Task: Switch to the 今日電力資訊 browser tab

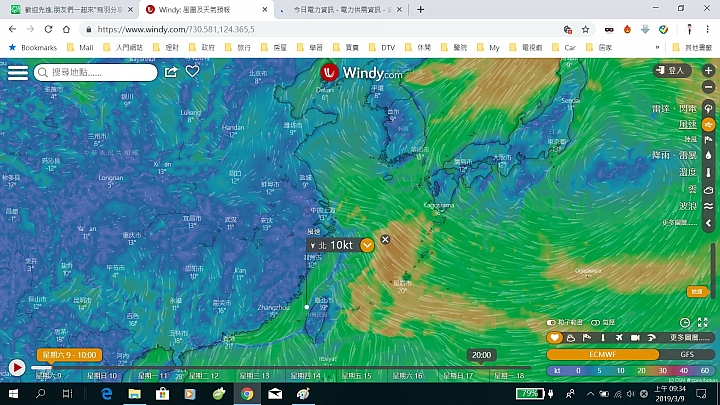Action: (340, 9)
